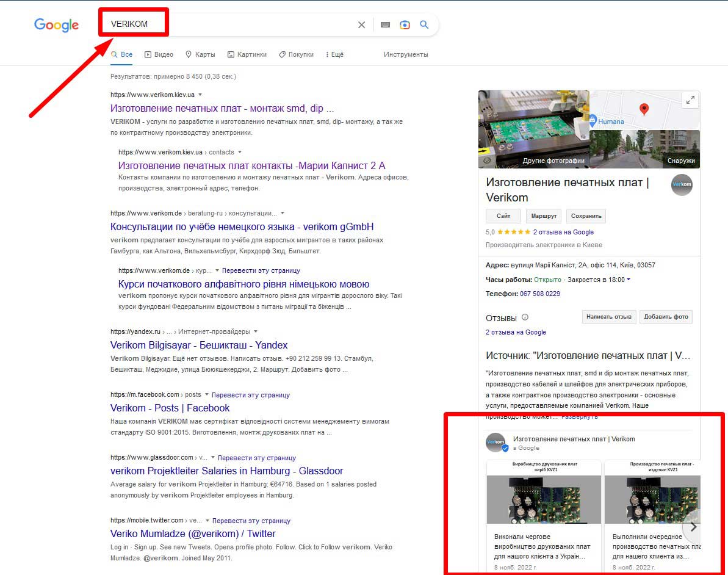Translate the verikom.de course page
Viewport: 728px width, 575px height.
261,270
